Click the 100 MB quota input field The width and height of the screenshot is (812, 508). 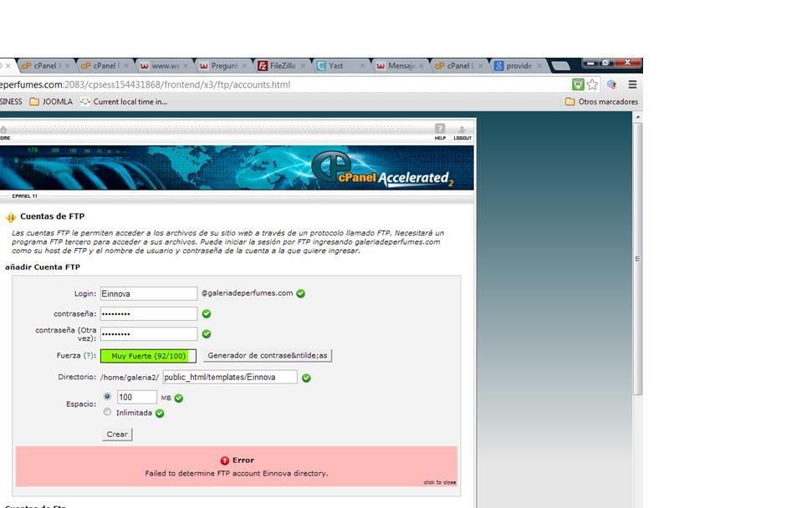136,397
